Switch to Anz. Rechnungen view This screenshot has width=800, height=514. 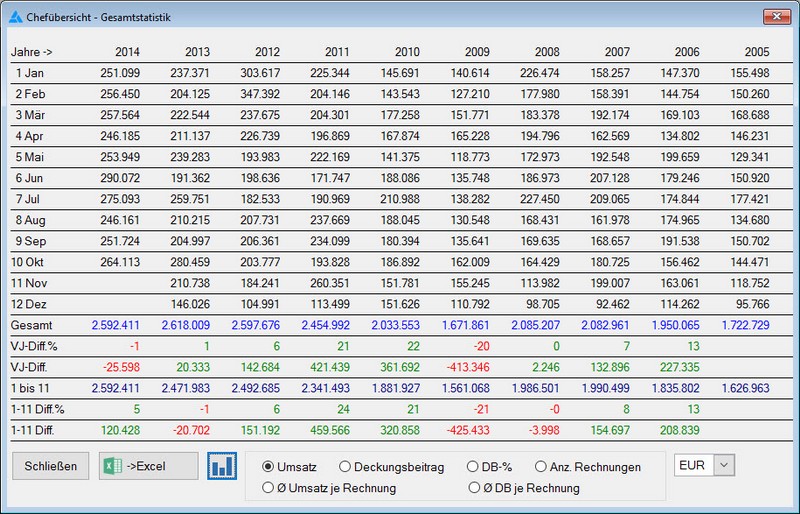541,467
